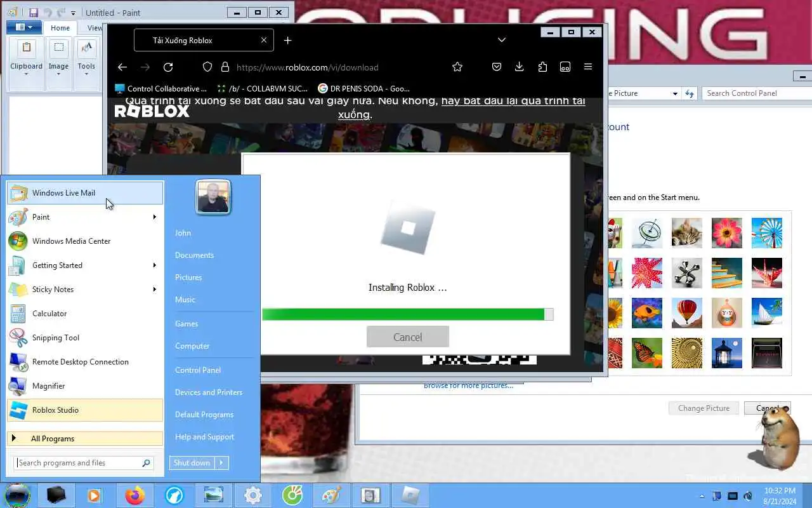Launch Roblox Studio
Screen dimensions: 812x508
click(x=85, y=410)
